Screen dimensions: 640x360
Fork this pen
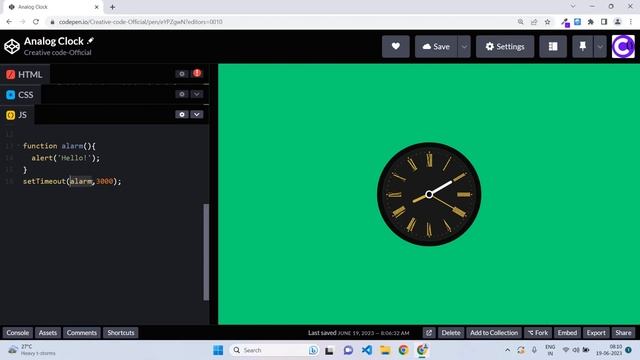click(538, 333)
